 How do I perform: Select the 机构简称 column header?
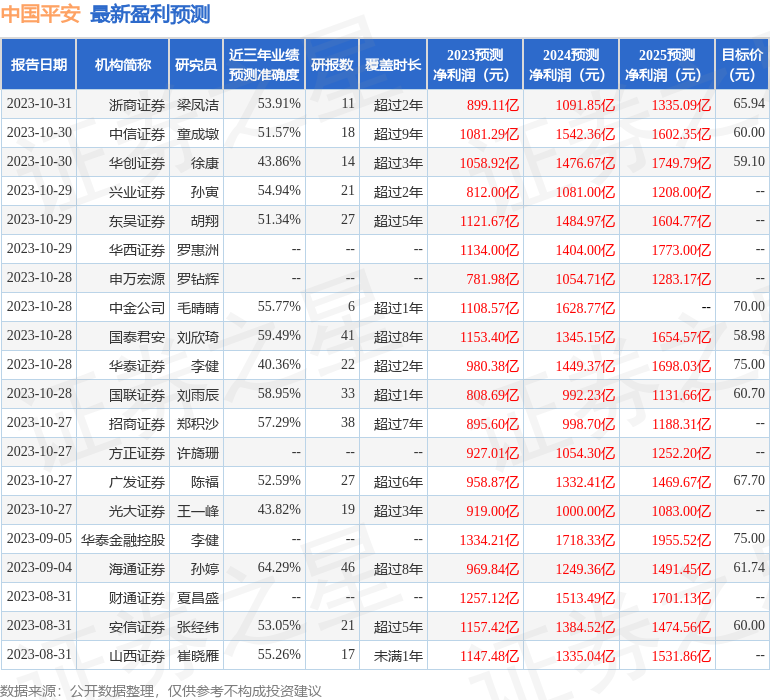[123, 64]
